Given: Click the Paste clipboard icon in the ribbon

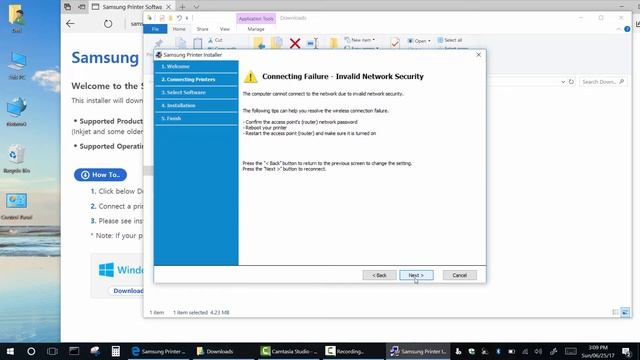Looking at the screenshot, I should (x=198, y=43).
